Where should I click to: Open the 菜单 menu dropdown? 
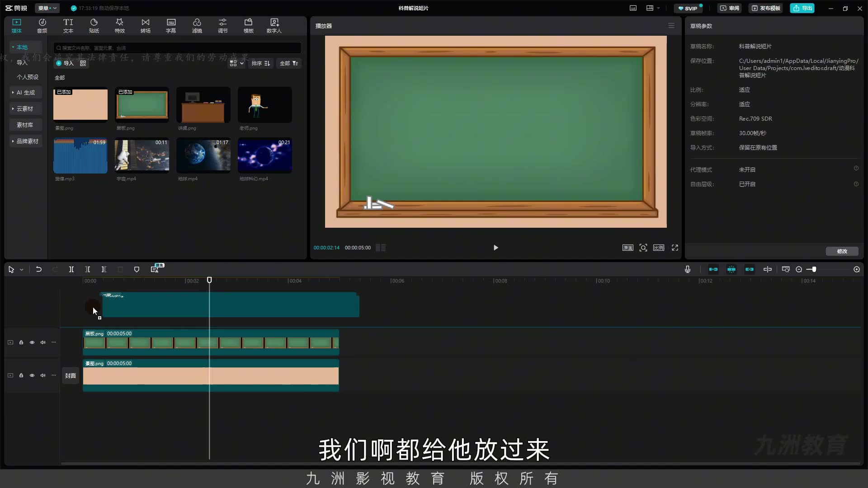click(47, 8)
